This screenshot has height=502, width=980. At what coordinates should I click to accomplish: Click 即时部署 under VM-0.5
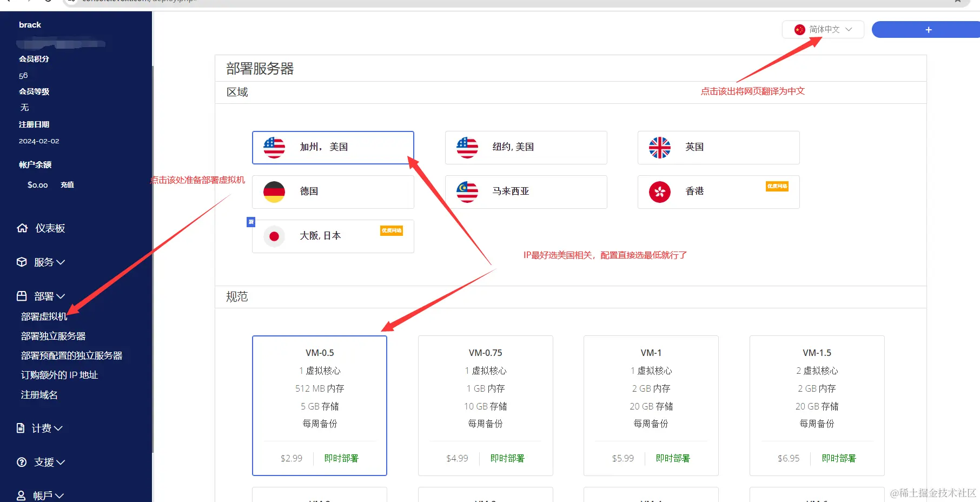(341, 458)
